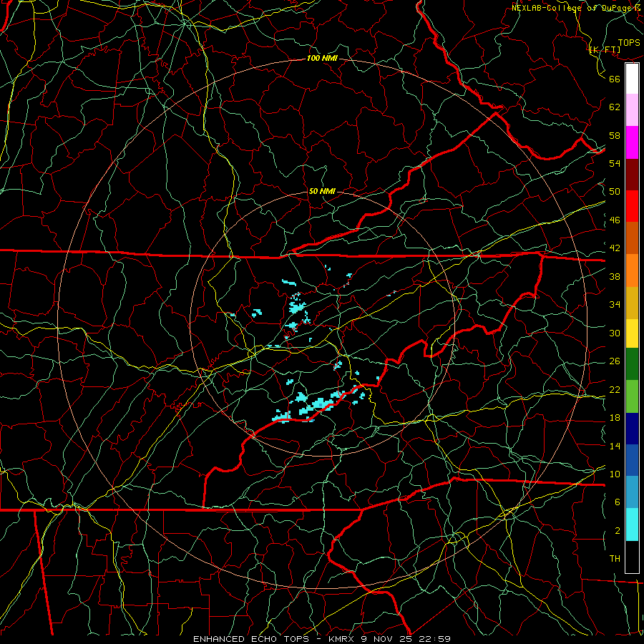
Task: Click the dark orange 46 color band
Action: click(632, 238)
